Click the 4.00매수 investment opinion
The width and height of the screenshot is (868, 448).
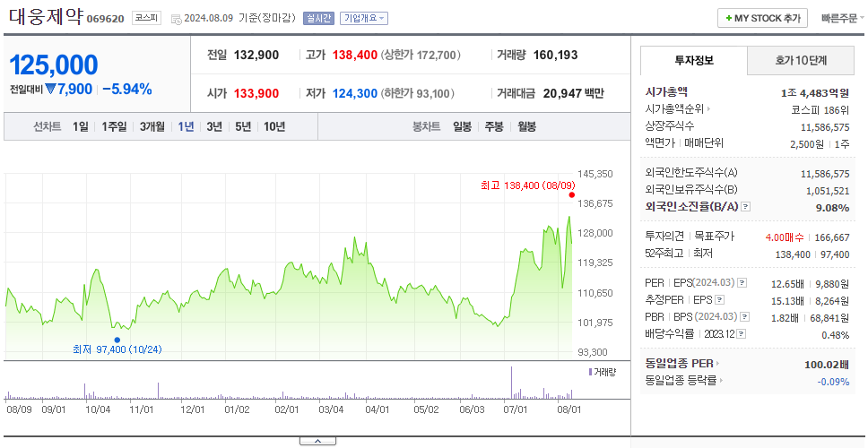[785, 237]
